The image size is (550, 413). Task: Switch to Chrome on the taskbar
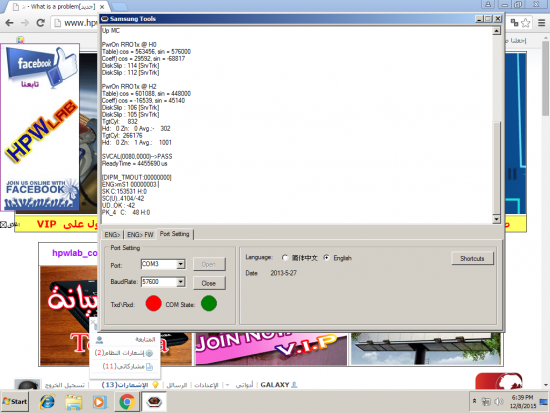127,402
